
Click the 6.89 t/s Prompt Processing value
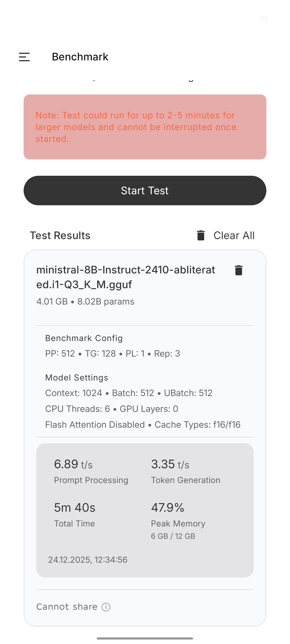[x=73, y=464]
